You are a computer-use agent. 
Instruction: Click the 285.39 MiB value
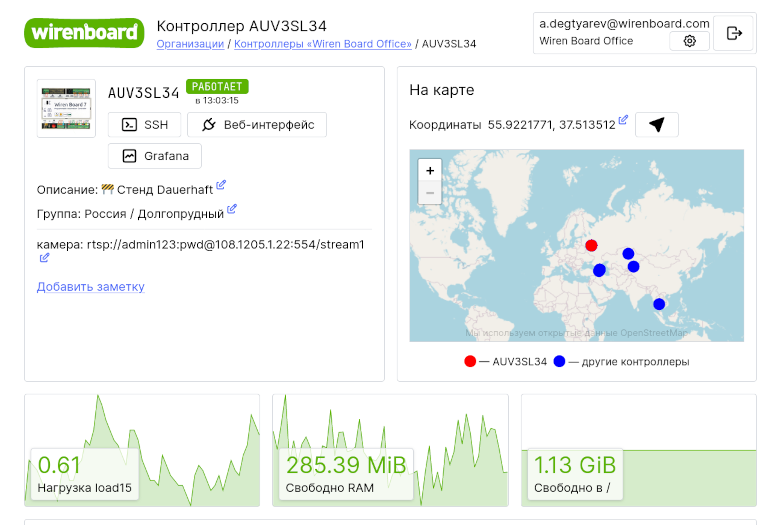pyautogui.click(x=346, y=465)
